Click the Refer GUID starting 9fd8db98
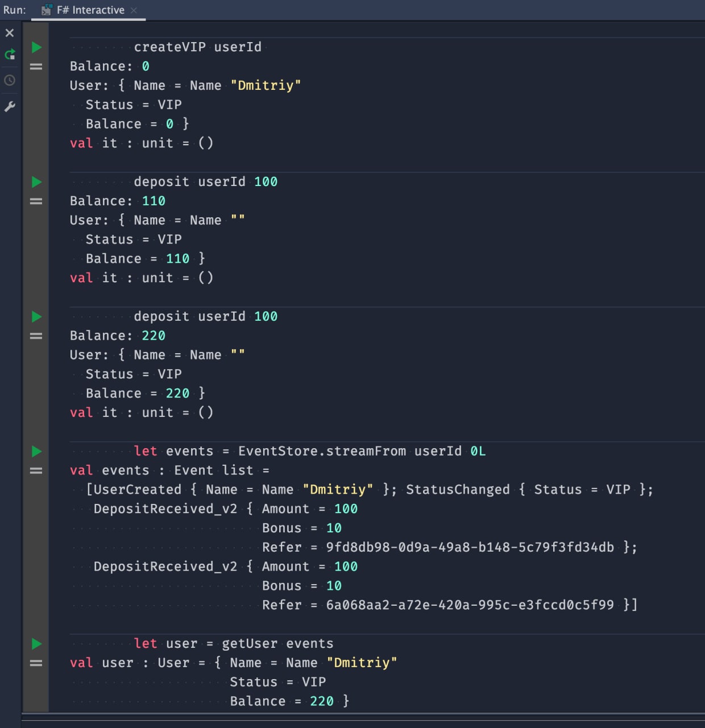The height and width of the screenshot is (728, 705). pyautogui.click(x=470, y=547)
